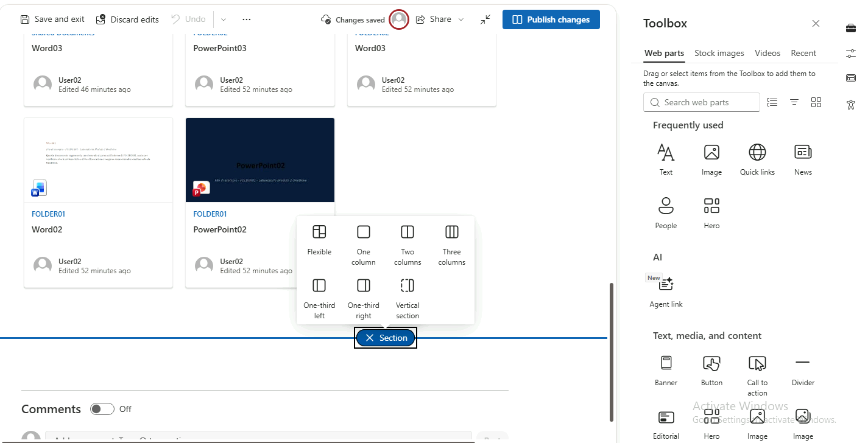868x443 pixels.
Task: Choose the Vertical section layout
Action: [408, 298]
